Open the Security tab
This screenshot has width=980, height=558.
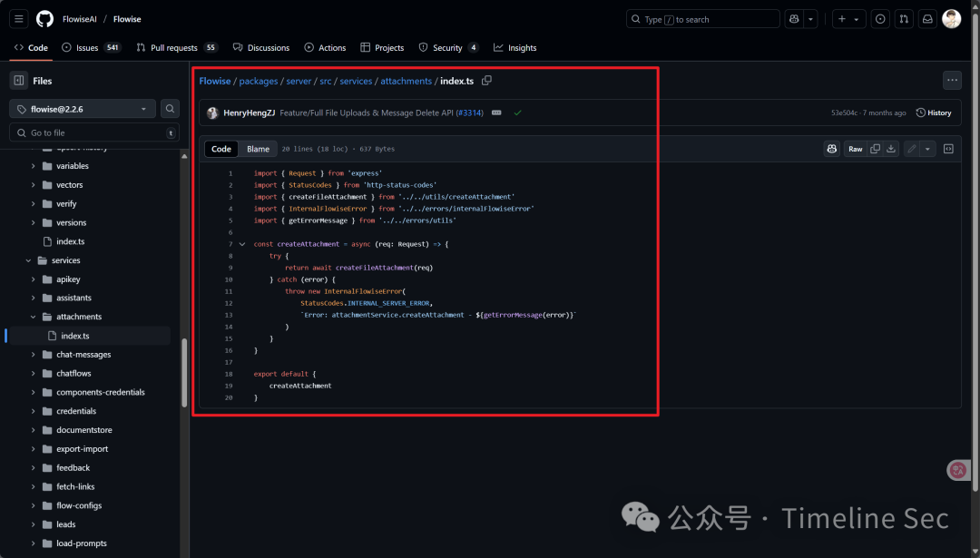pyautogui.click(x=449, y=47)
